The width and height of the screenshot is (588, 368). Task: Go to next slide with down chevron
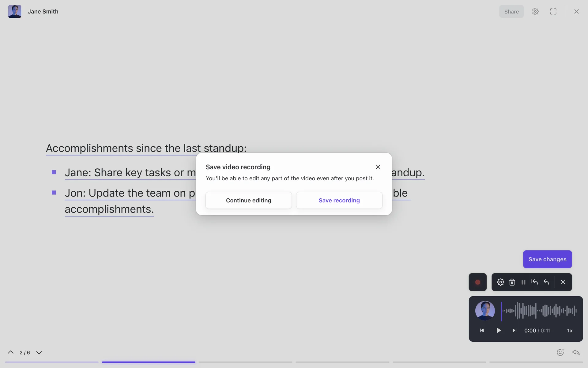point(39,353)
